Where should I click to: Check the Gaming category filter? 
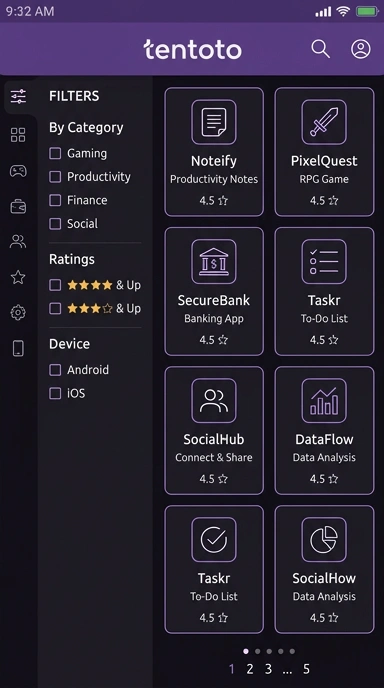point(55,153)
